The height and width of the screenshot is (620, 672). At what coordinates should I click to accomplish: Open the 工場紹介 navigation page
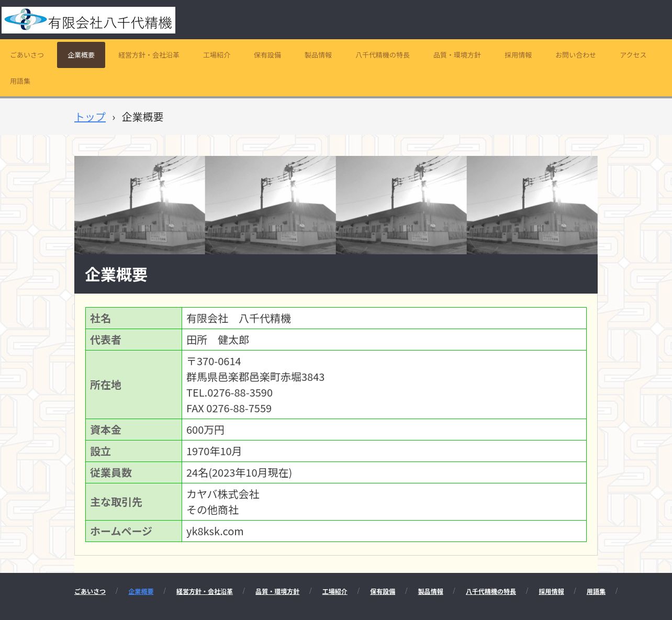pyautogui.click(x=217, y=55)
